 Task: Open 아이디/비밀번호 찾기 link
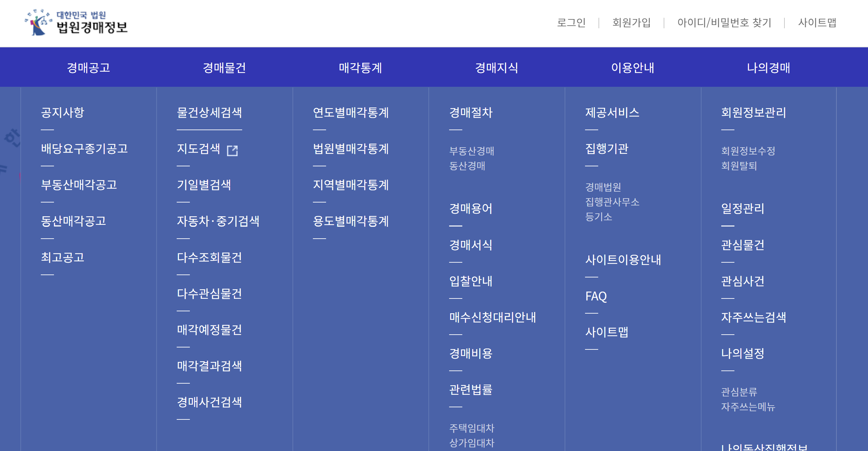(x=724, y=23)
